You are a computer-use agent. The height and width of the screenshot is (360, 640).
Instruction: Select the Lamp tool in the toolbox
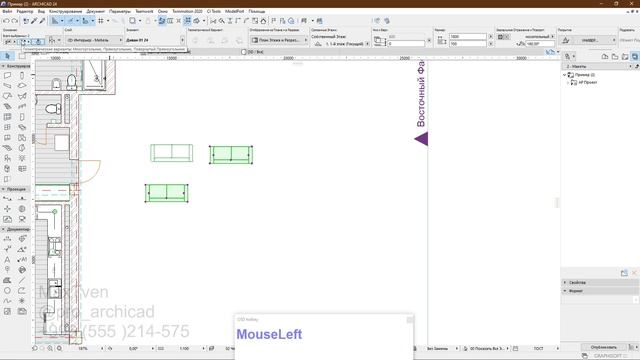point(22,158)
